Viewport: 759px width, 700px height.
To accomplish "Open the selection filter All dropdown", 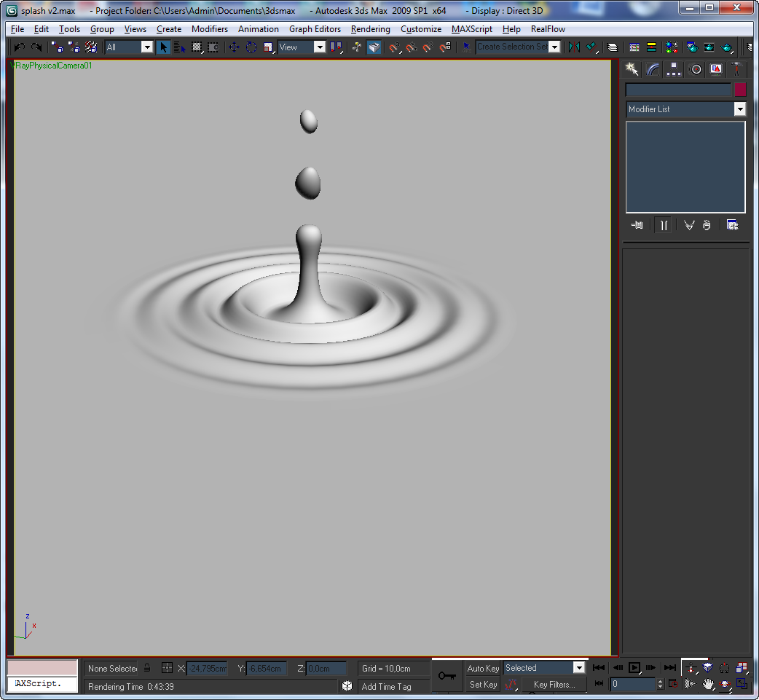I will [x=147, y=46].
